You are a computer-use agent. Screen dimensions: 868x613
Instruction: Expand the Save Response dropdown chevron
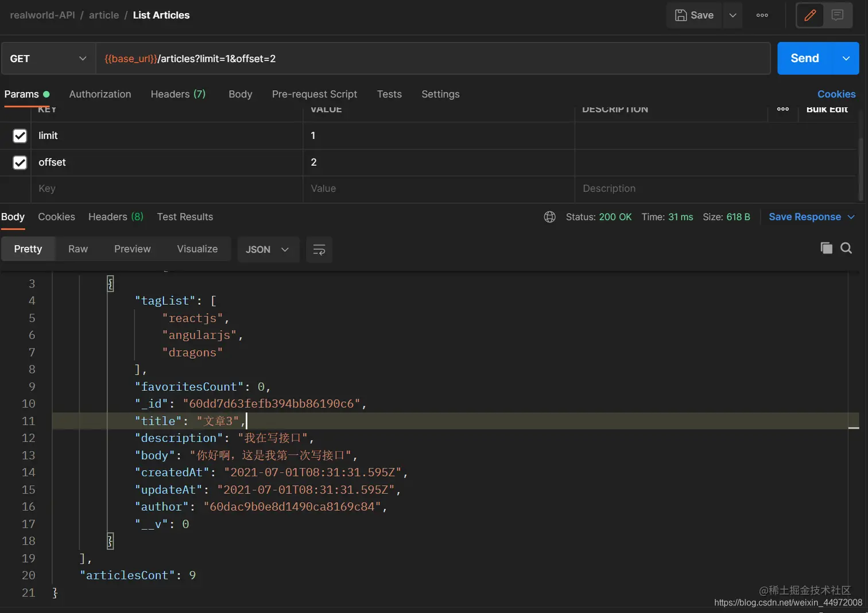tap(851, 217)
